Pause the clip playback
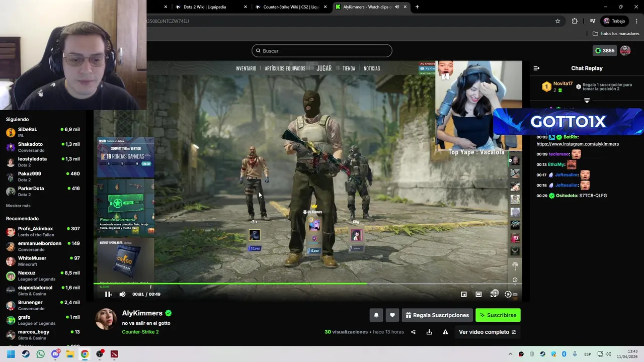The image size is (644, 362). click(x=108, y=294)
